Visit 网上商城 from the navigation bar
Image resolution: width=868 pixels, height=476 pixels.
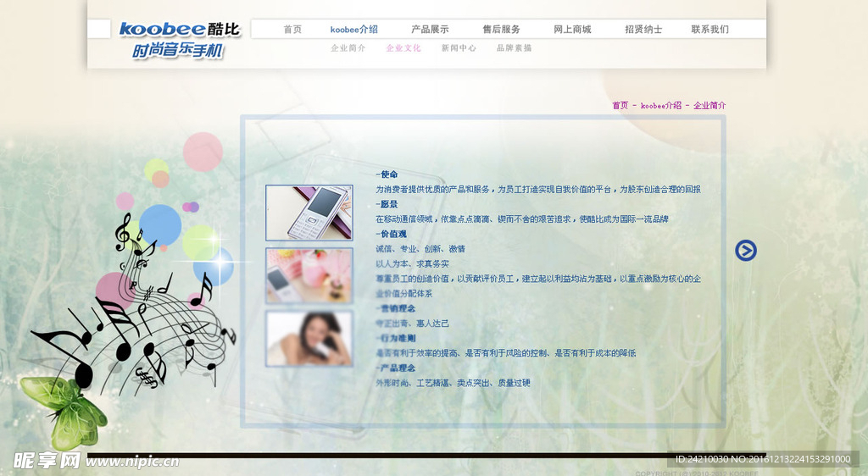572,30
